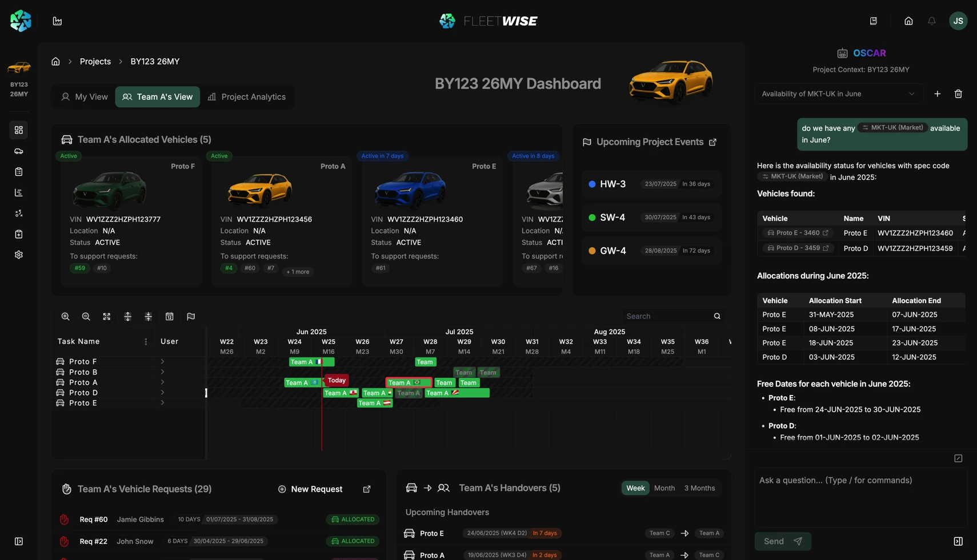The width and height of the screenshot is (977, 560).
Task: Open Vehicle Requests list in new window
Action: tap(367, 489)
